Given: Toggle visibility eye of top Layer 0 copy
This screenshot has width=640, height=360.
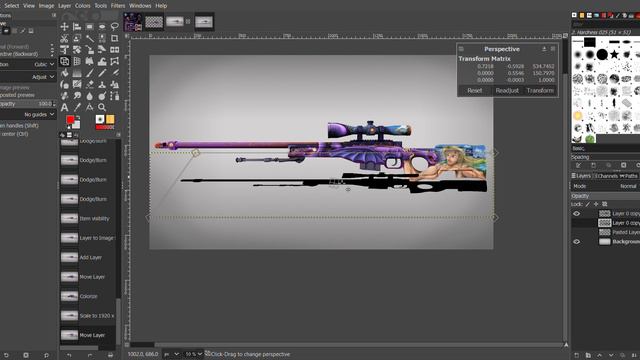Looking at the screenshot, I should tap(576, 213).
